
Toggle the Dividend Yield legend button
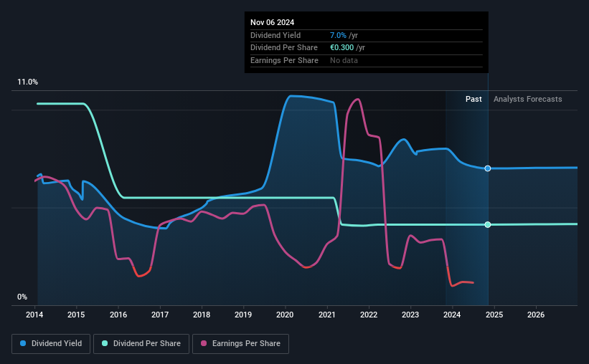pos(51,344)
